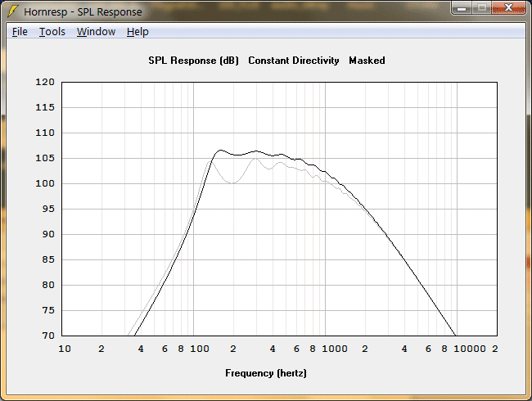Click the black SPL curve peak near 105 dB
Image resolution: width=532 pixels, height=401 pixels.
pyautogui.click(x=220, y=150)
